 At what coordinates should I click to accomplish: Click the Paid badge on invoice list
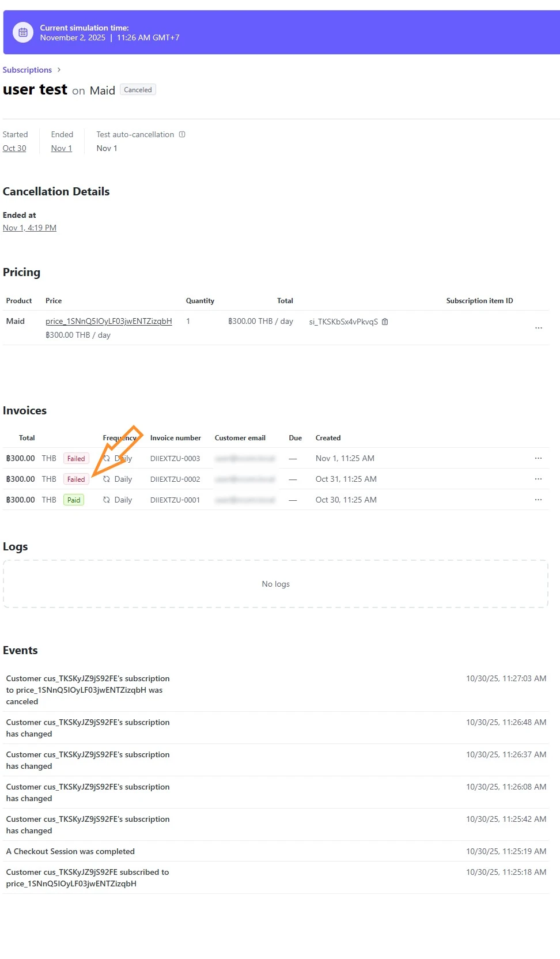pyautogui.click(x=74, y=500)
